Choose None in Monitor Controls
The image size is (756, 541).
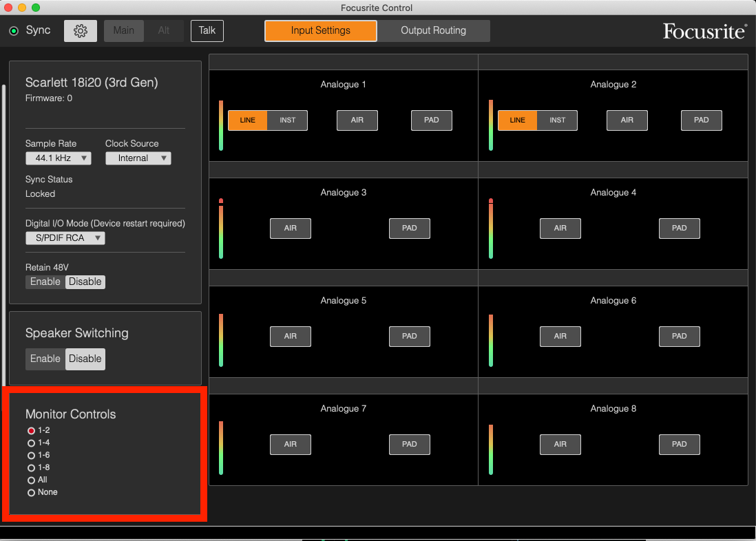[x=31, y=493]
